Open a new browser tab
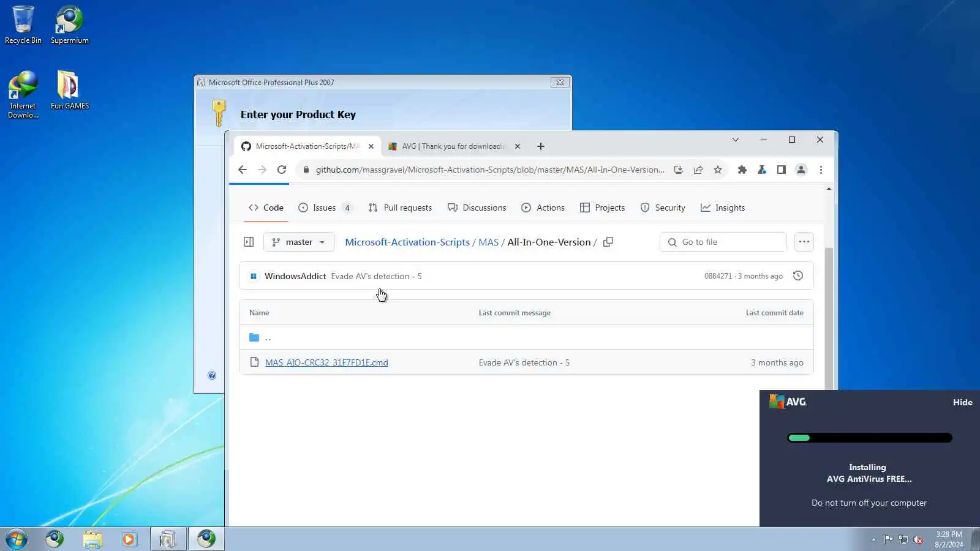Screen dimensions: 980x551 [x=541, y=146]
